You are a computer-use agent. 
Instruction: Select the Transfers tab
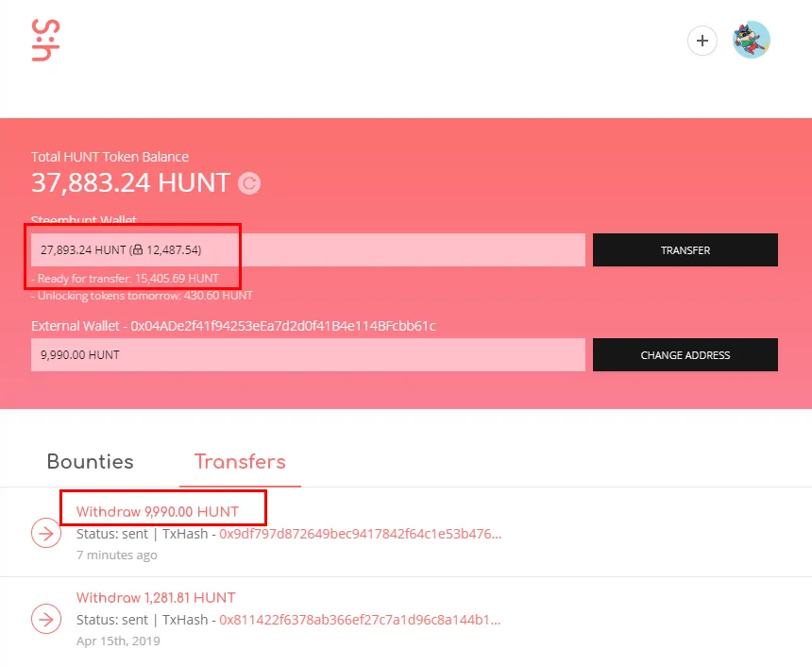tap(240, 462)
